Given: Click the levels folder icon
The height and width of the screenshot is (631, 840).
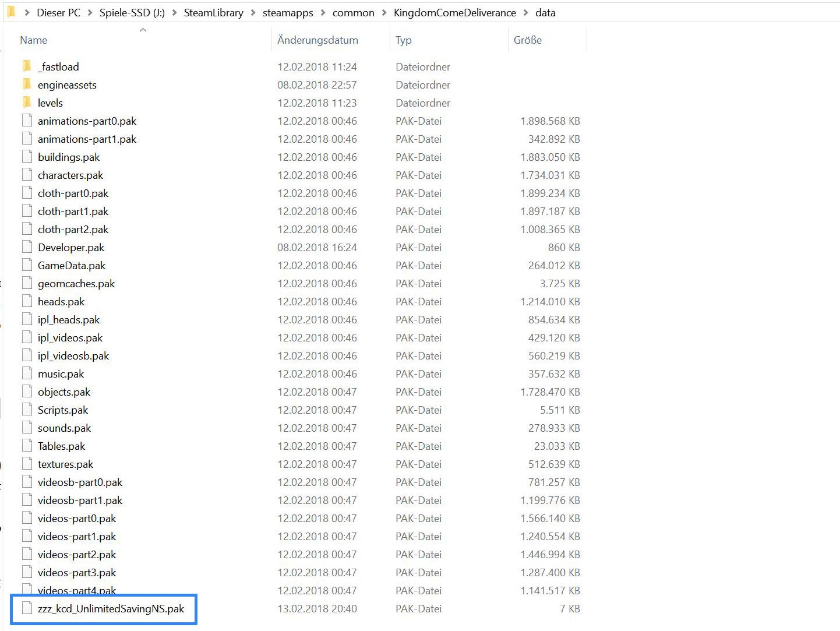Looking at the screenshot, I should point(27,102).
